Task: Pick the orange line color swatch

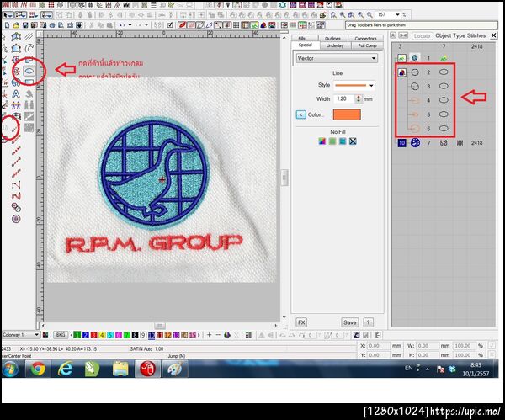Action: (347, 114)
